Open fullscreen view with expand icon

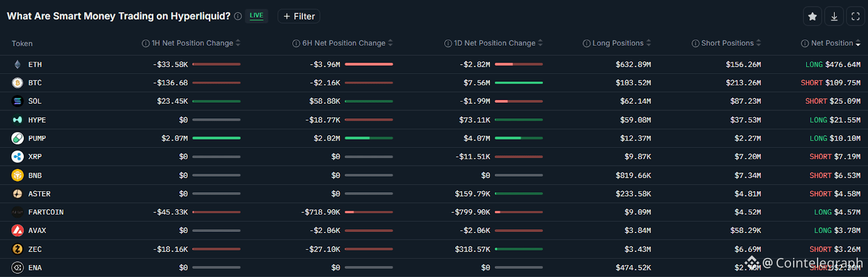(856, 16)
